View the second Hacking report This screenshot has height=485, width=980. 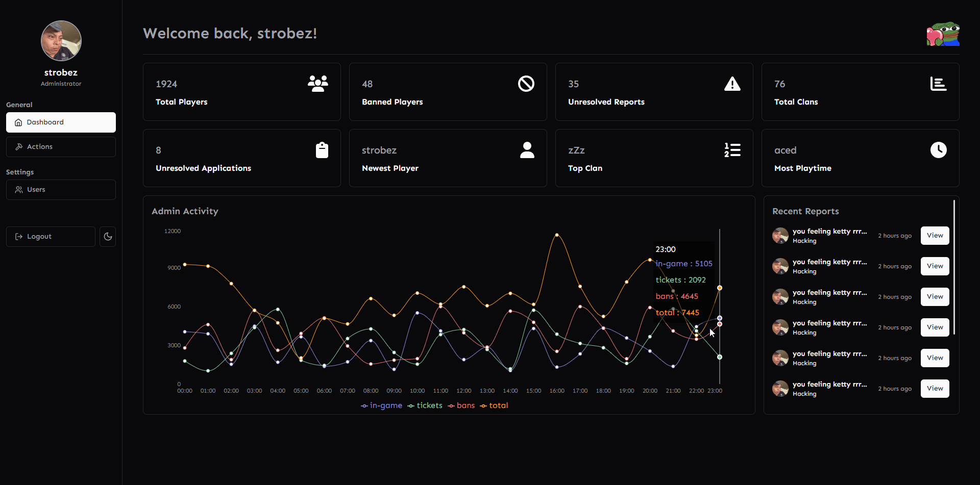[935, 266]
